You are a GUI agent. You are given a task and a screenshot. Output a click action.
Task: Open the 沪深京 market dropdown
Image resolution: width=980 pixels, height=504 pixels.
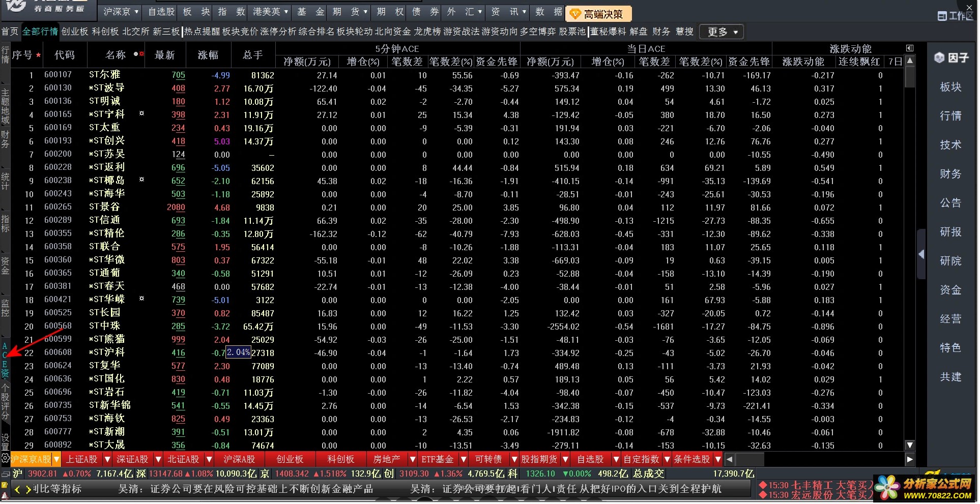tap(121, 12)
